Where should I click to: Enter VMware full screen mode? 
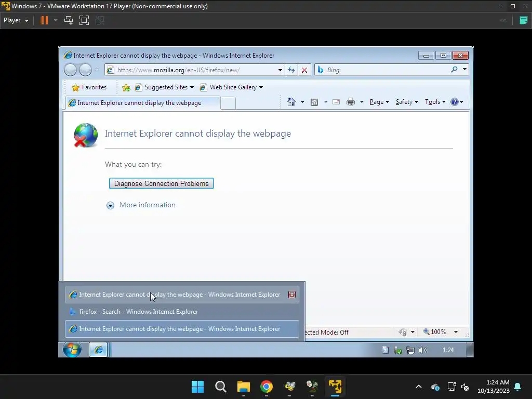coord(84,20)
